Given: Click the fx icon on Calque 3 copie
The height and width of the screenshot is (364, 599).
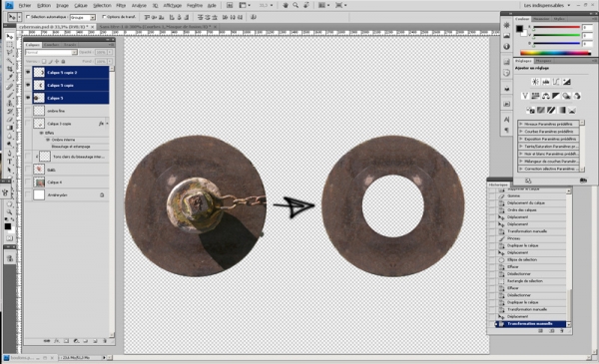Looking at the screenshot, I should click(101, 124).
